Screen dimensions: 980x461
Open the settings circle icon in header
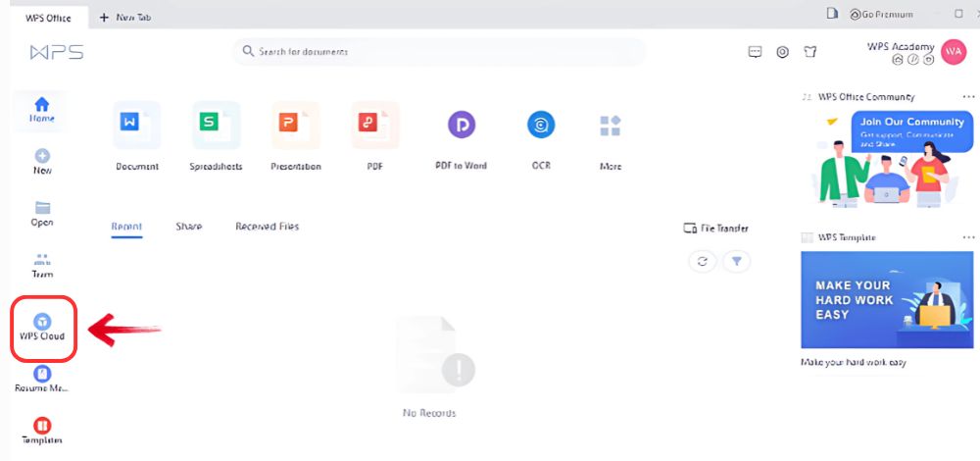[782, 52]
